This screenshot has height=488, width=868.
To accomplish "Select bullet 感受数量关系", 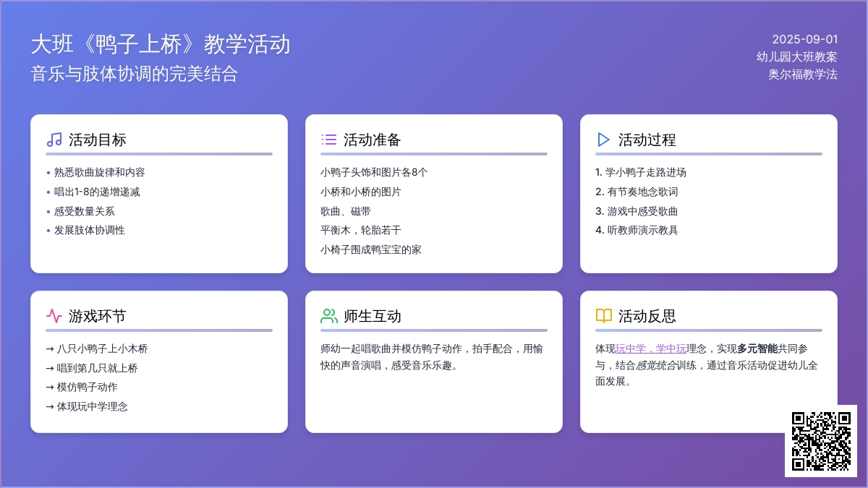I will pos(85,211).
